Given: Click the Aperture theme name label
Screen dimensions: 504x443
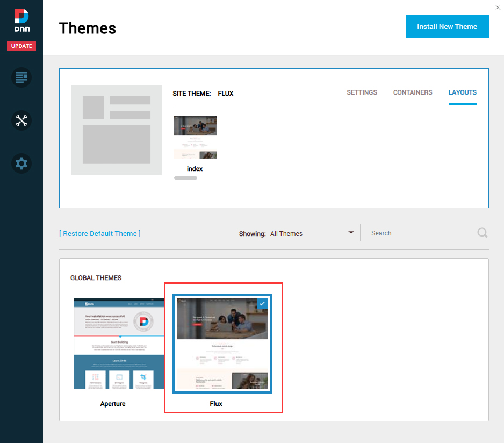Looking at the screenshot, I should (x=113, y=404).
